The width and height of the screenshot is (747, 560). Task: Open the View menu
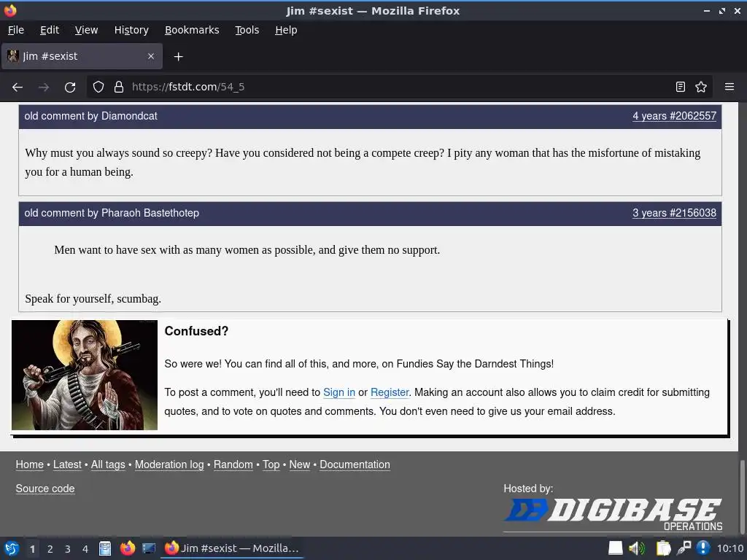point(86,30)
